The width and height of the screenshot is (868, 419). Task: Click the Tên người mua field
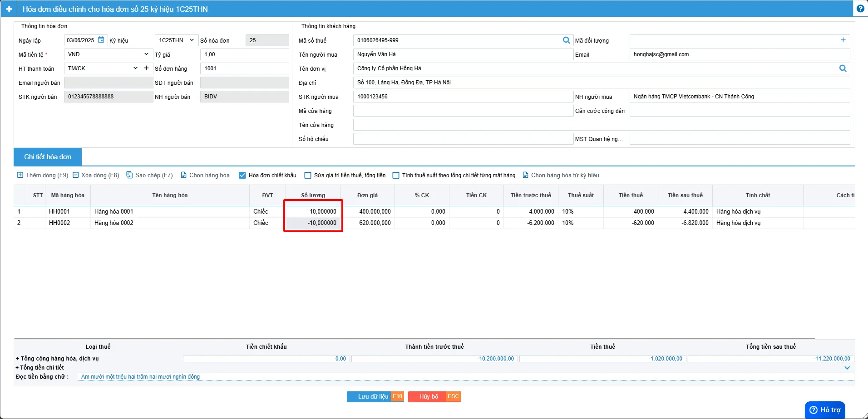[463, 54]
